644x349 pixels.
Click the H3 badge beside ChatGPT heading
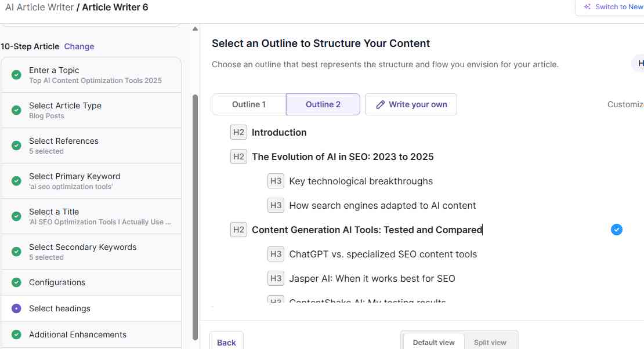tap(276, 254)
